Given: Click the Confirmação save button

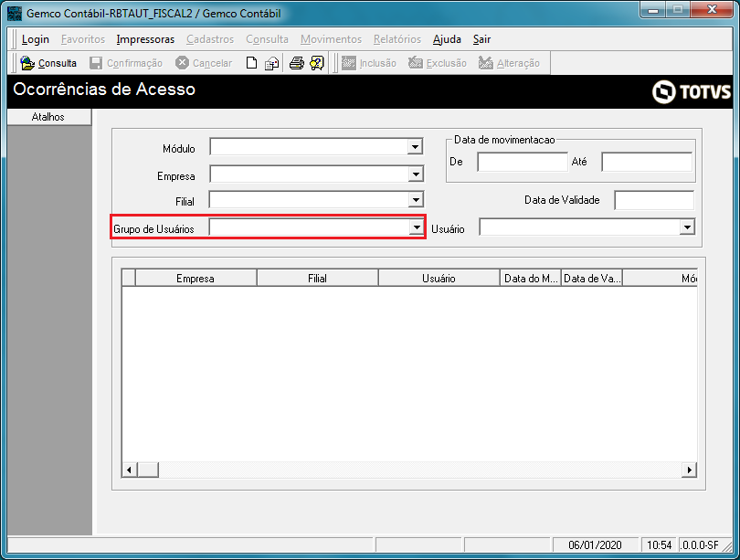Looking at the screenshot, I should coord(126,63).
